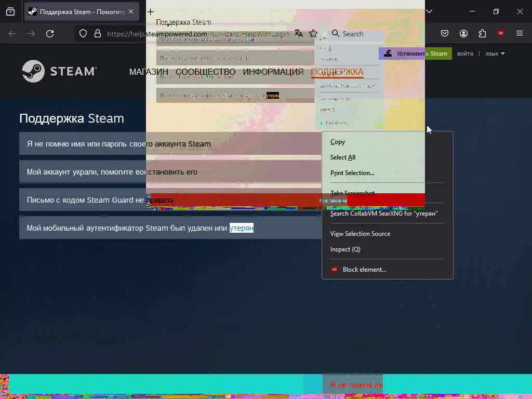Select 'Письмо с кодом Steam Guard' option
This screenshot has width=532, height=399.
(170, 200)
